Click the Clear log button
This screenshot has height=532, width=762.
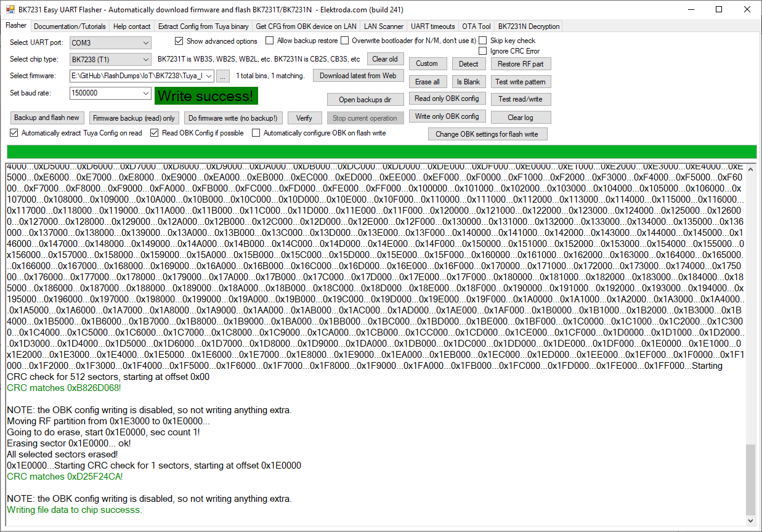pos(521,117)
